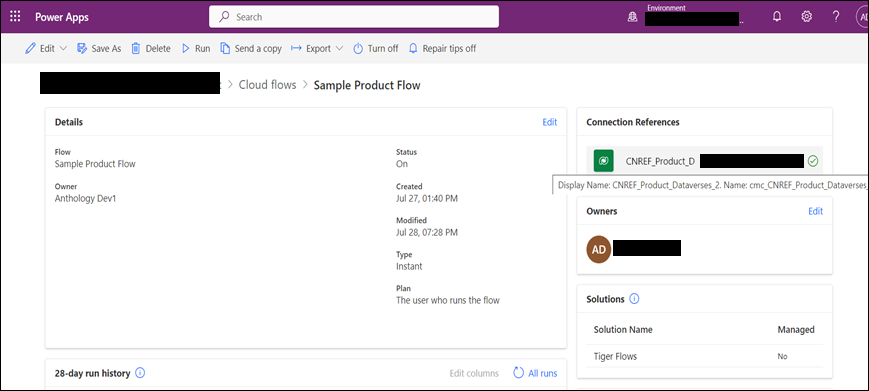Click the Run play icon

tap(186, 49)
